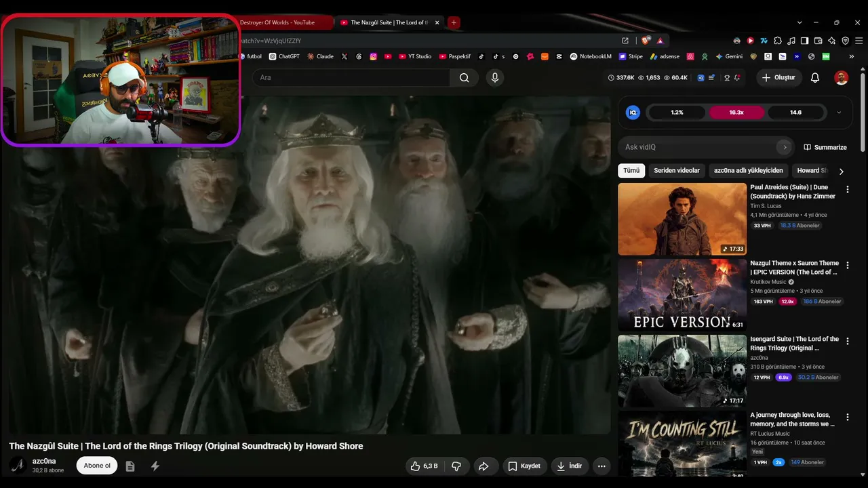The width and height of the screenshot is (868, 488).
Task: Open Isengard Suite video thumbnail
Action: (x=682, y=371)
